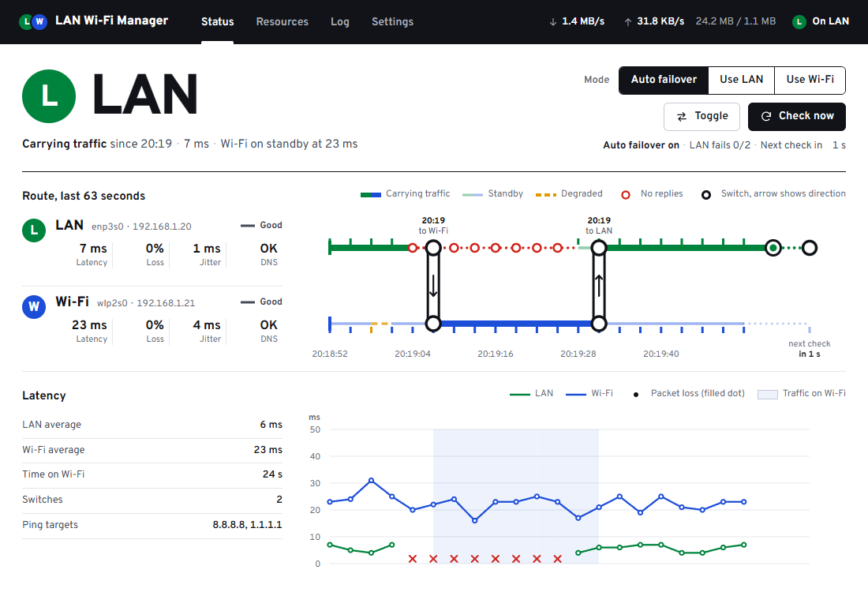Click the LAN green line legend in Latency
The height and width of the screenshot is (607, 868).
pos(520,395)
